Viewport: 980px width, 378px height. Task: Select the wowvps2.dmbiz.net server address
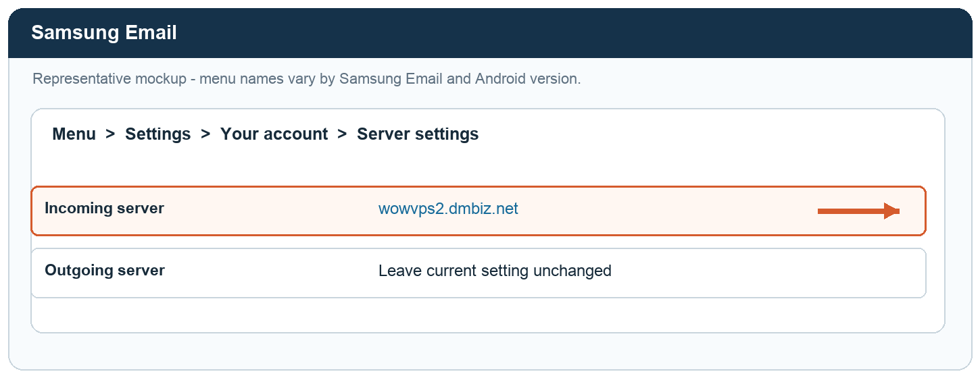point(448,209)
